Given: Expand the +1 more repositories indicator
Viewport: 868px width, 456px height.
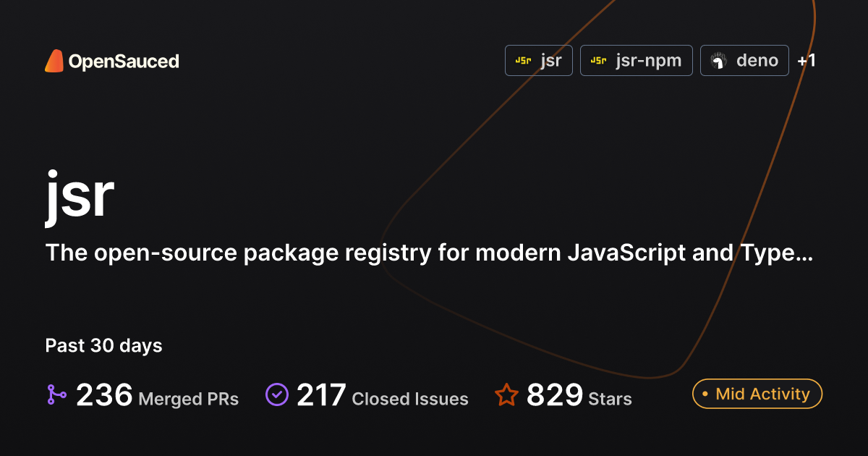Looking at the screenshot, I should pyautogui.click(x=807, y=61).
